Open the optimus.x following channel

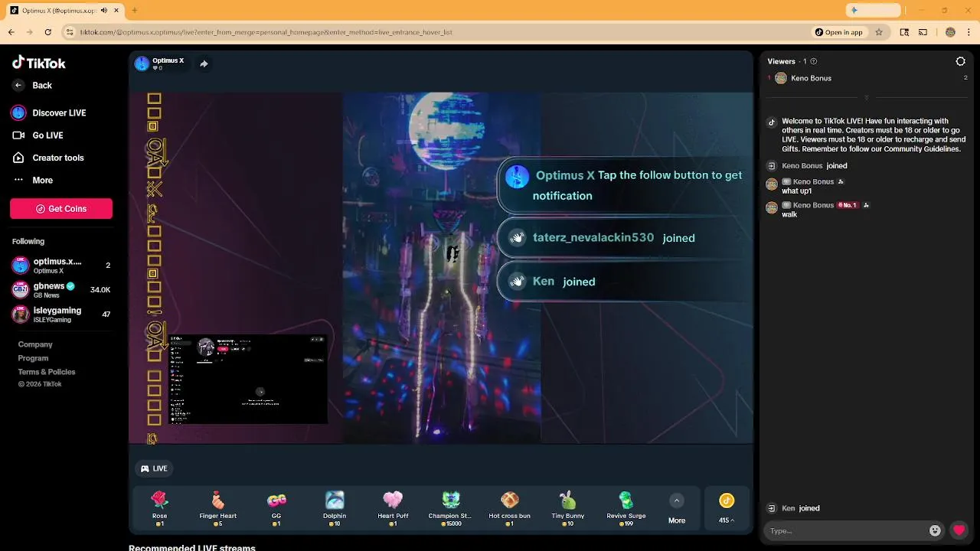pyautogui.click(x=61, y=266)
